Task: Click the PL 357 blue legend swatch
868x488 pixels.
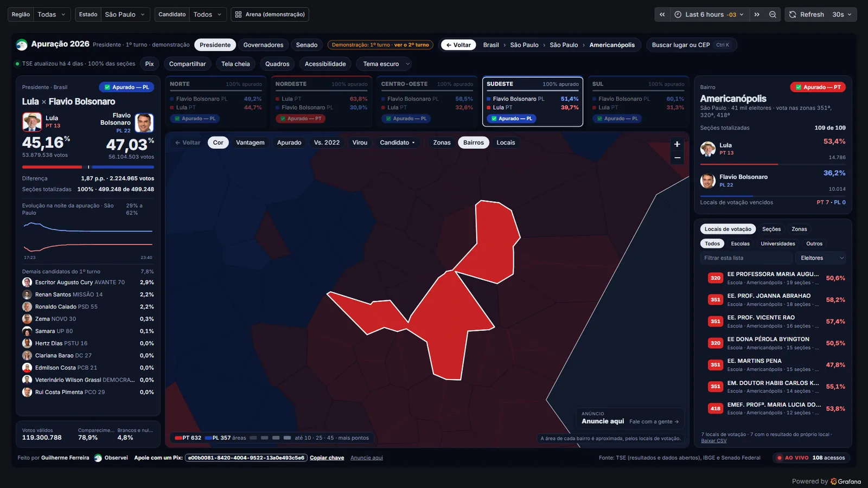Action: coord(208,438)
